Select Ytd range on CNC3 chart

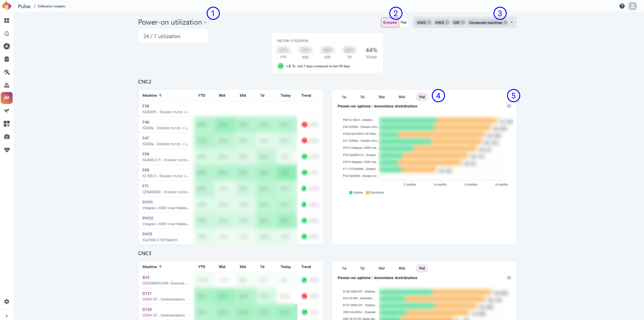point(422,268)
